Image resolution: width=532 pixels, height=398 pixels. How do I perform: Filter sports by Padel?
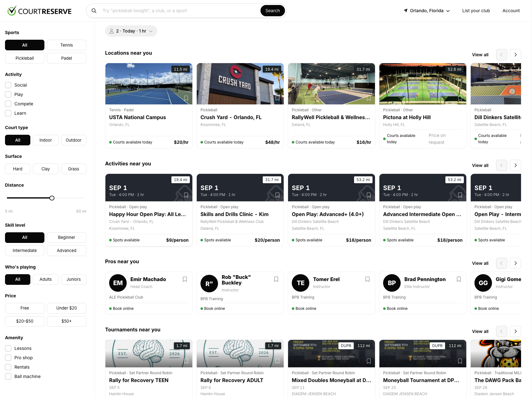67,58
